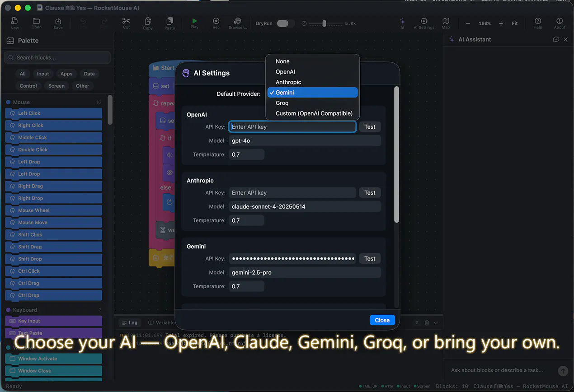Start a new chat in AI Assistant
Screen dimensions: 574x392
coord(556,39)
